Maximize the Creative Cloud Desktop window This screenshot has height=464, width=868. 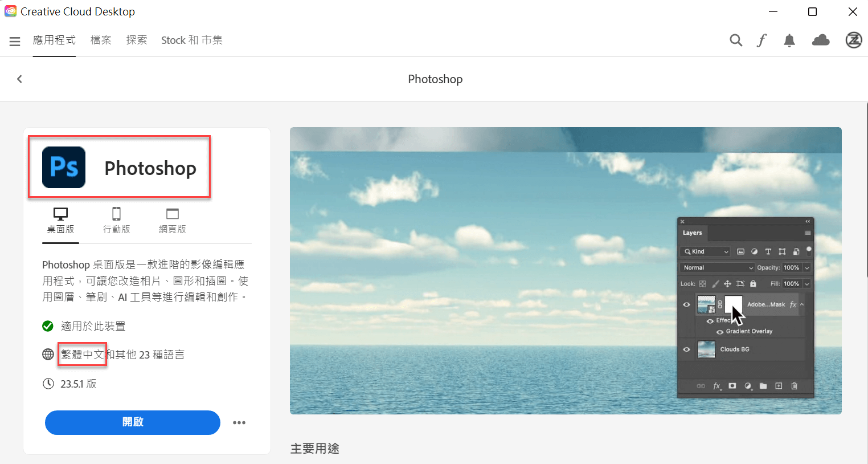(813, 11)
